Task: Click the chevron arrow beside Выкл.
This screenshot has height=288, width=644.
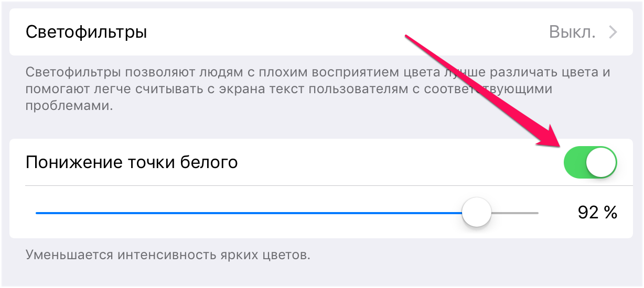Action: (x=613, y=32)
